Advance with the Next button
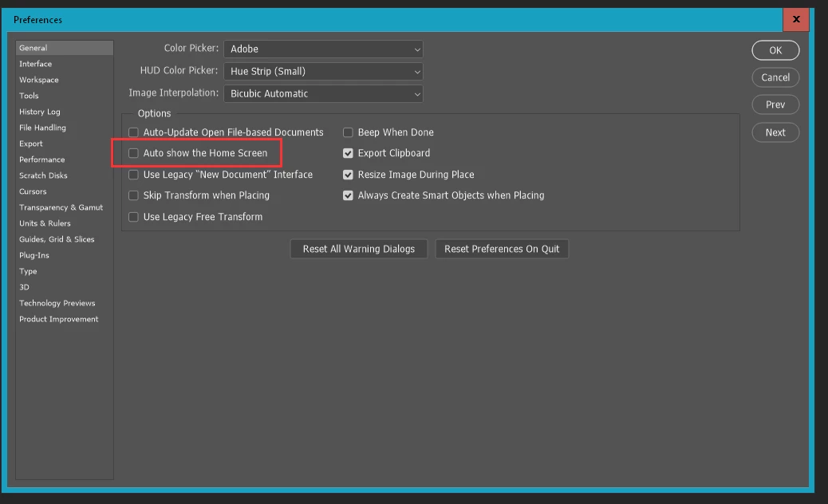 [775, 132]
